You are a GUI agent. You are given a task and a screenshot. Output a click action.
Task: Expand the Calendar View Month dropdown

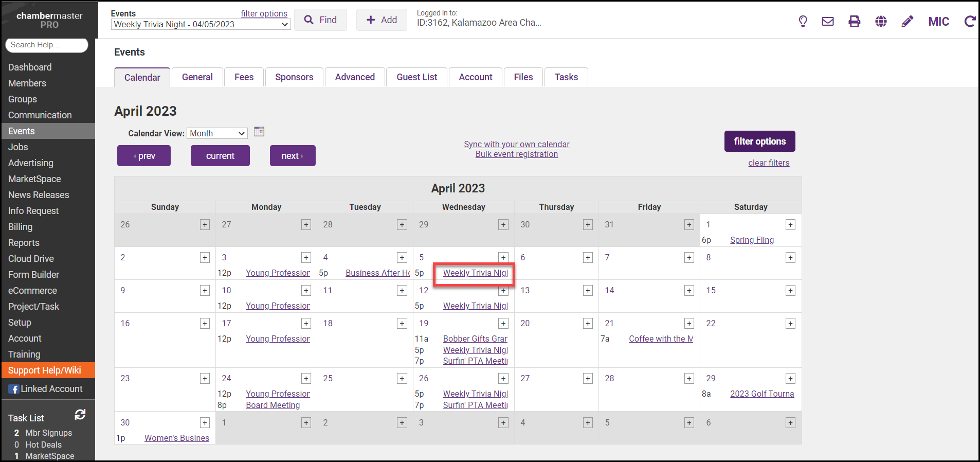pyautogui.click(x=217, y=133)
